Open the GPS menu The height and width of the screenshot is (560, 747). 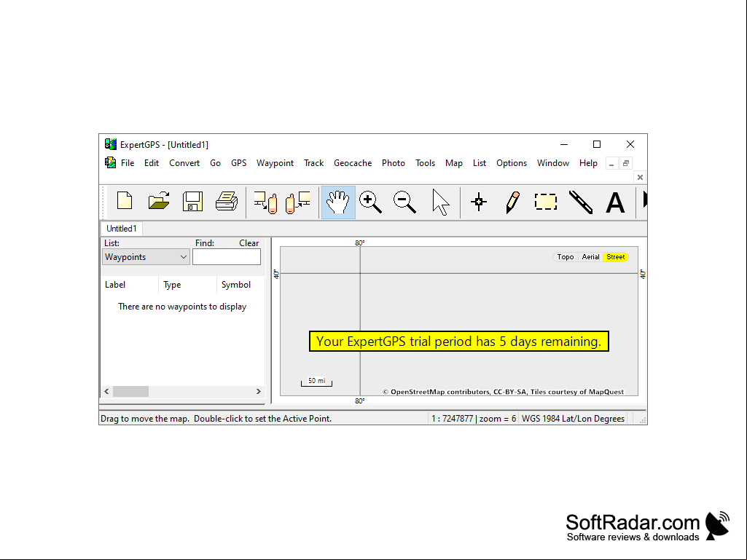tap(239, 163)
